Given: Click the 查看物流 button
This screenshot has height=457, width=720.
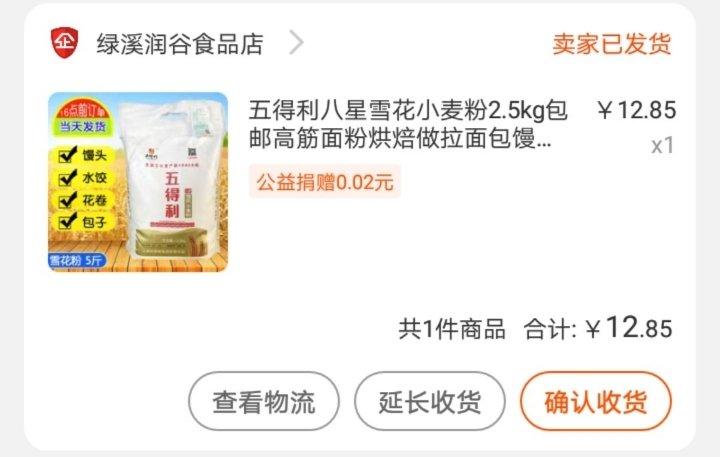Looking at the screenshot, I should pos(264,402).
